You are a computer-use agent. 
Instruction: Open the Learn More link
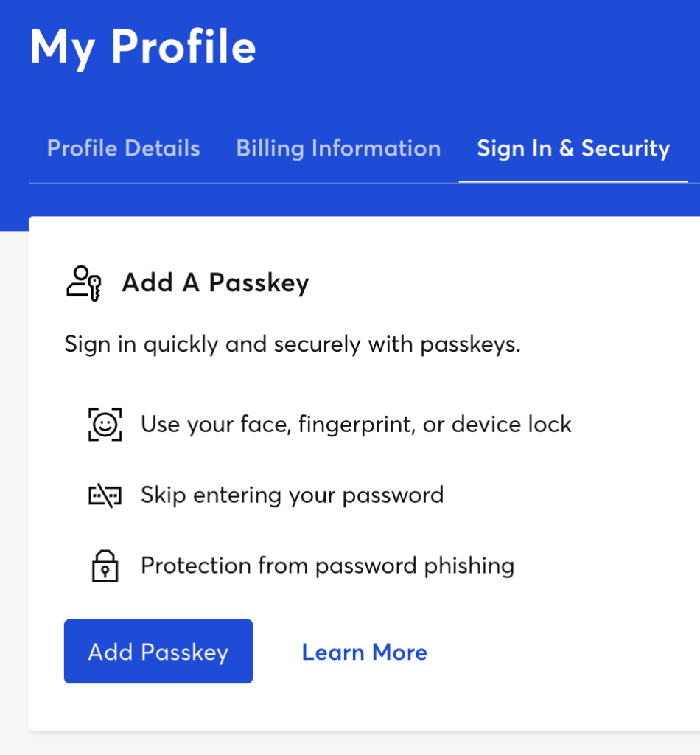[x=364, y=652]
